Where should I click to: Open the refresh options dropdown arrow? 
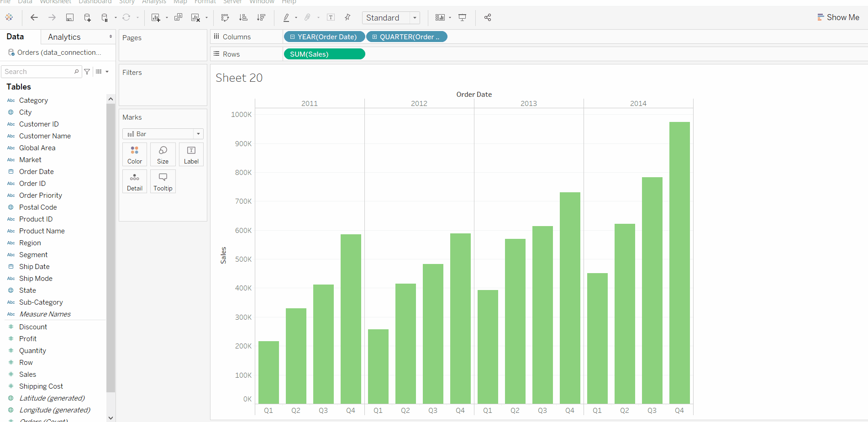pyautogui.click(x=137, y=18)
